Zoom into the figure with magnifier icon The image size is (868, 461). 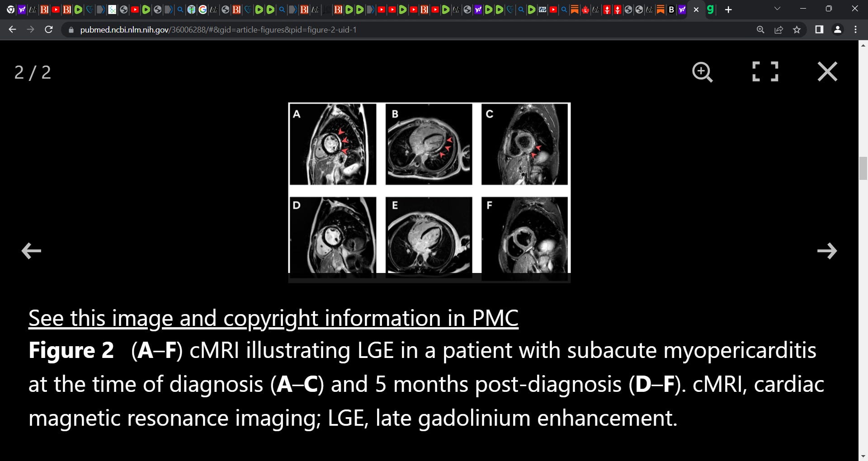tap(702, 72)
